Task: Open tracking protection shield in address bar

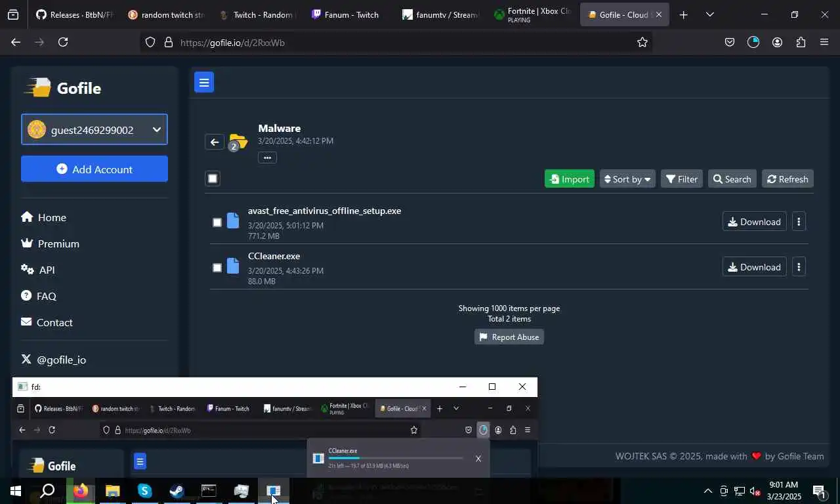Action: pos(150,42)
